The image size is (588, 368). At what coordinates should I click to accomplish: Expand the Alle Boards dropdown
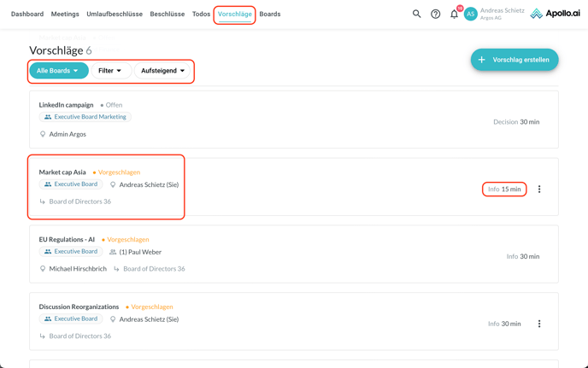[x=58, y=71]
